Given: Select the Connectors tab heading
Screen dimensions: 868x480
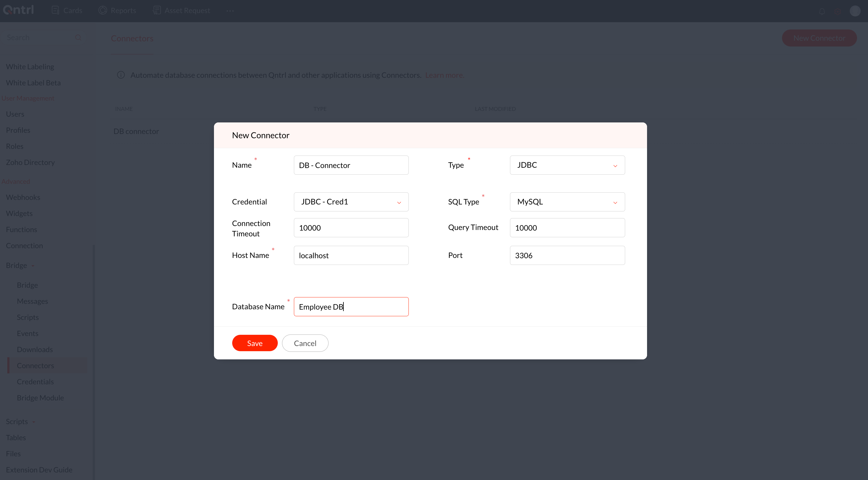Looking at the screenshot, I should coord(132,38).
